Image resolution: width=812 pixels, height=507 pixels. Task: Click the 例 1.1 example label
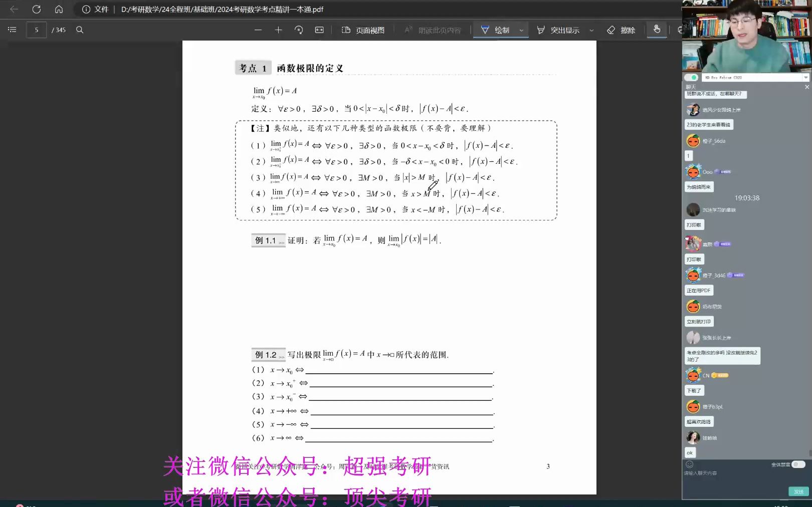(268, 240)
